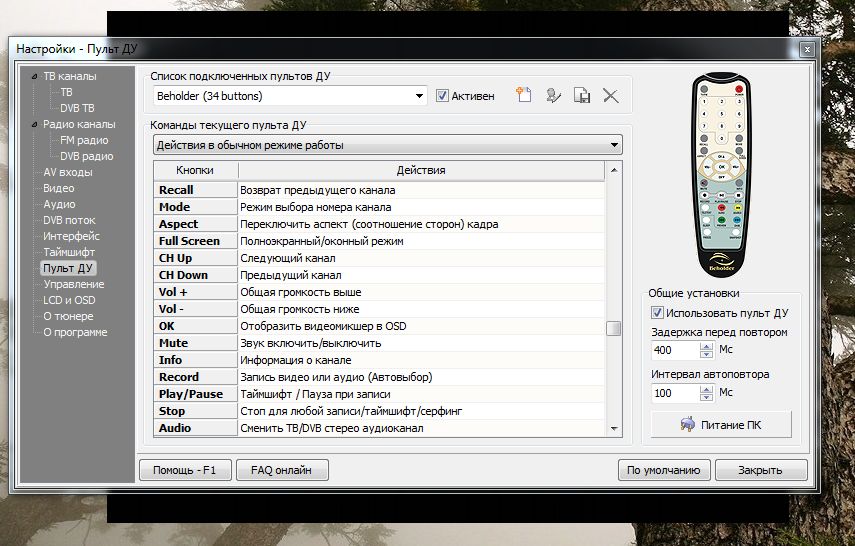The height and width of the screenshot is (546, 855).
Task: Select Таймшифт in the settings tree
Action: 69,252
